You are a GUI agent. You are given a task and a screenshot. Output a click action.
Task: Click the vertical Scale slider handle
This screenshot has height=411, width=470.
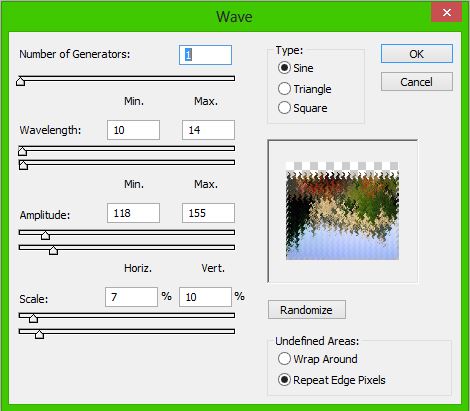(x=39, y=334)
